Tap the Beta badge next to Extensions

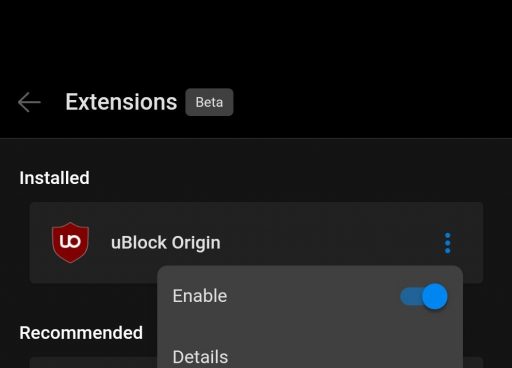coord(209,102)
